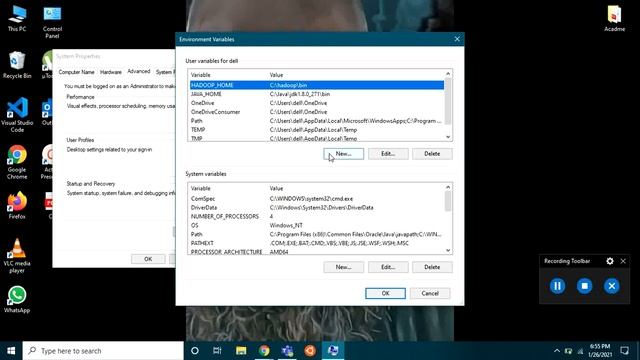640x360 pixels.
Task: Open the Windows Start menu
Action: 11,351
